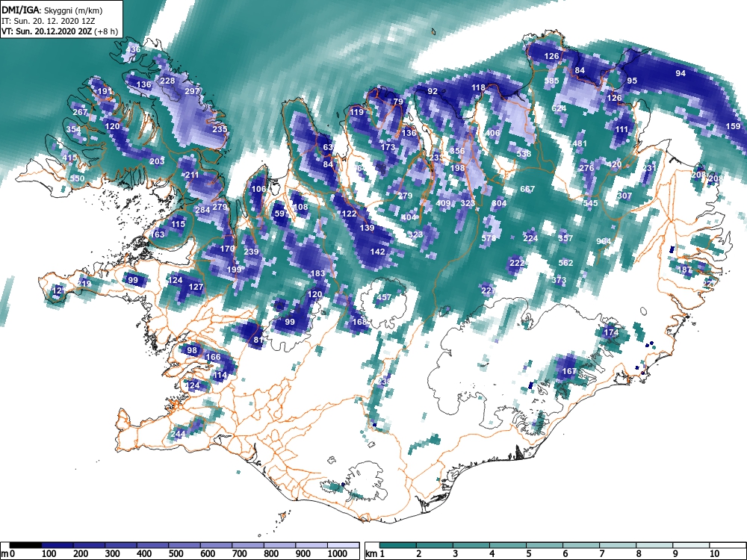Click the visibility value 170
The width and height of the screenshot is (747, 560).
point(227,248)
